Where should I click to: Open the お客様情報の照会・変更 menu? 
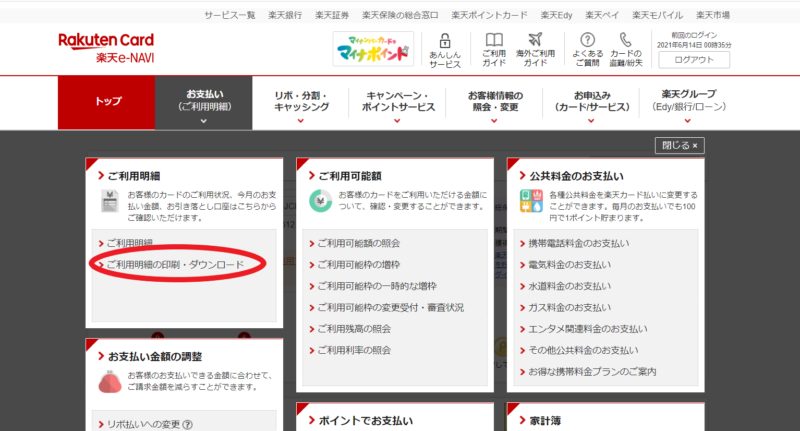(x=495, y=102)
